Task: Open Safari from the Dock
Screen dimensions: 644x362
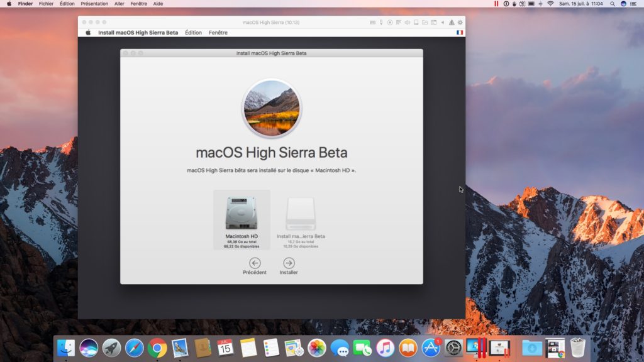Action: pyautogui.click(x=135, y=348)
